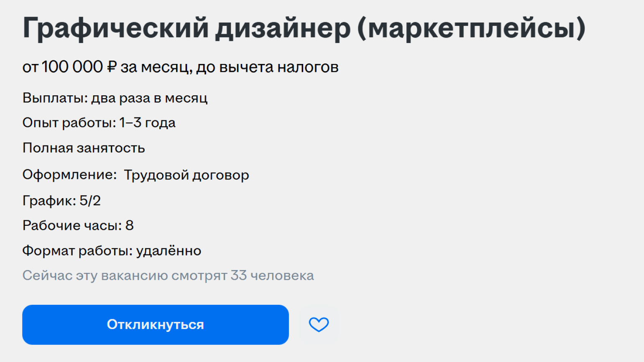This screenshot has height=362, width=644.
Task: Click the ruble currency symbol
Action: tap(112, 67)
